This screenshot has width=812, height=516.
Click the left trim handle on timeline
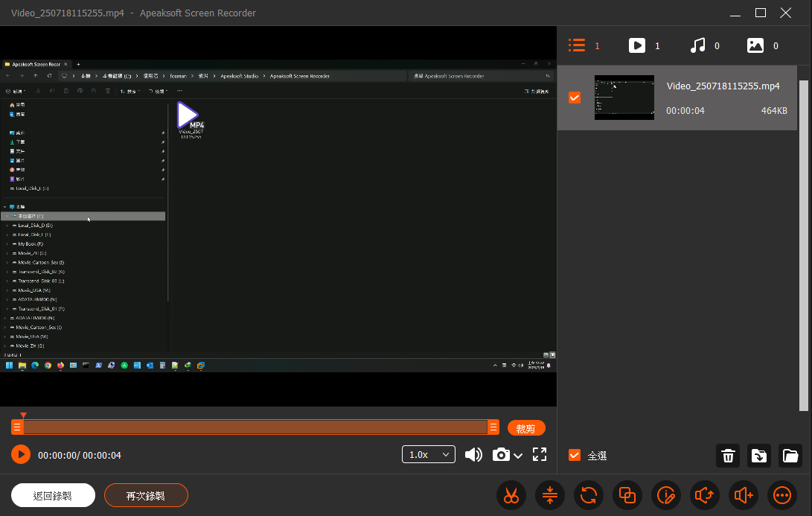point(17,427)
